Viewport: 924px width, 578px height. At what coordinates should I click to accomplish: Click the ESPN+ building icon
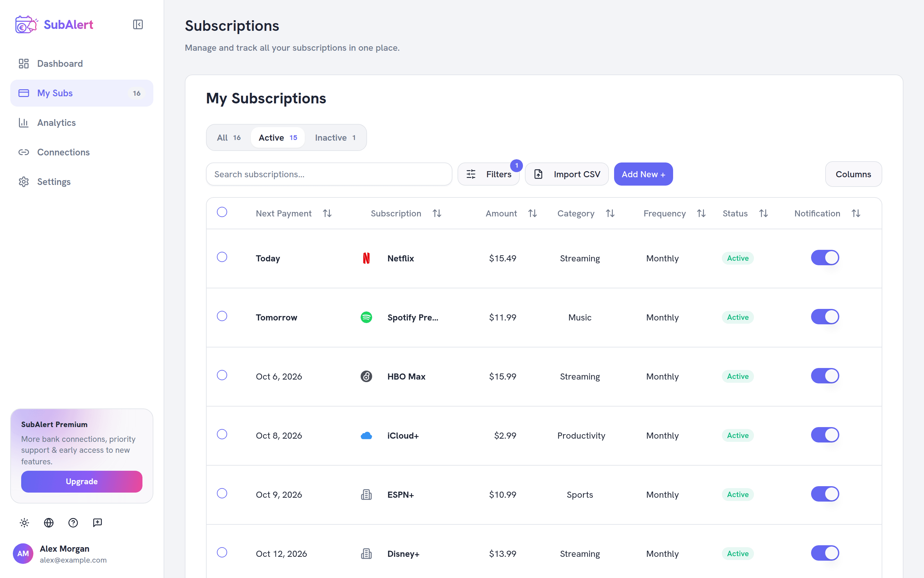point(366,495)
